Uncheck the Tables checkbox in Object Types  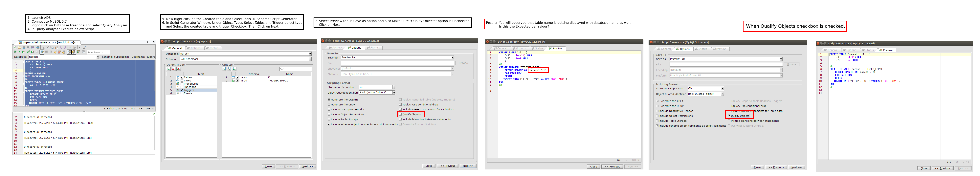pos(182,77)
